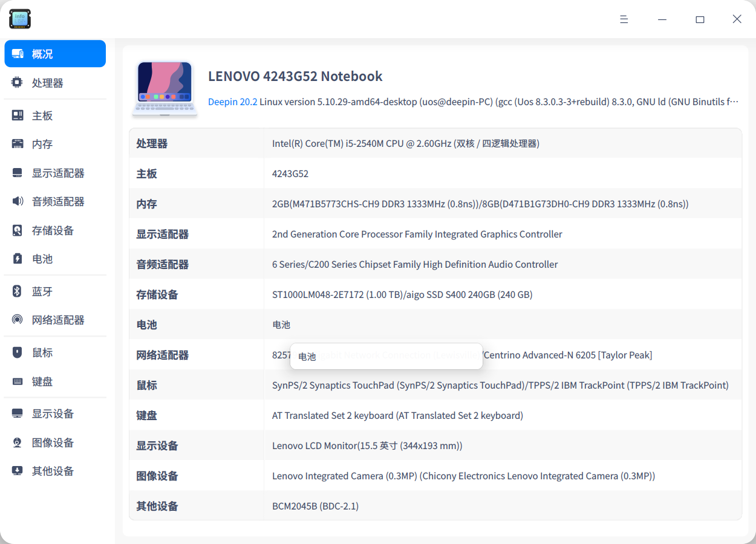The height and width of the screenshot is (544, 756).
Task: Click the motherboard (主板) sidebar icon
Action: tap(18, 115)
